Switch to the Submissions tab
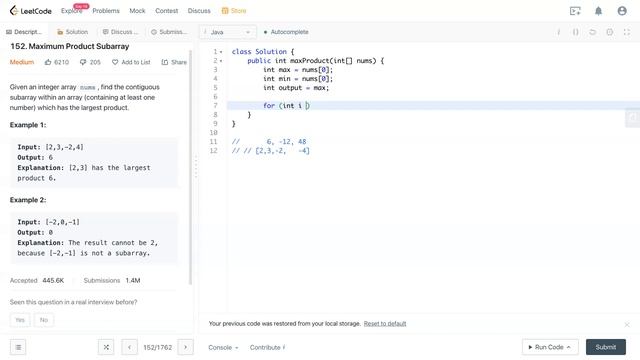Image resolution: width=640 pixels, height=360 pixels. 169,32
